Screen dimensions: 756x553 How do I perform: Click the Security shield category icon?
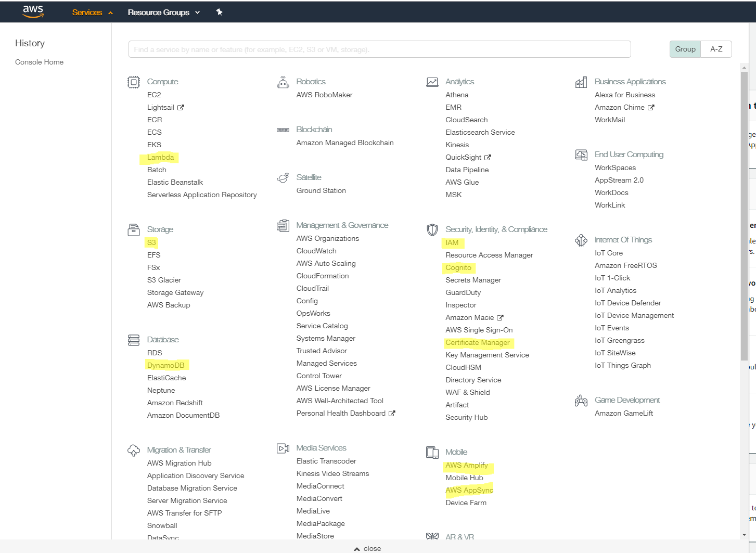[432, 230]
